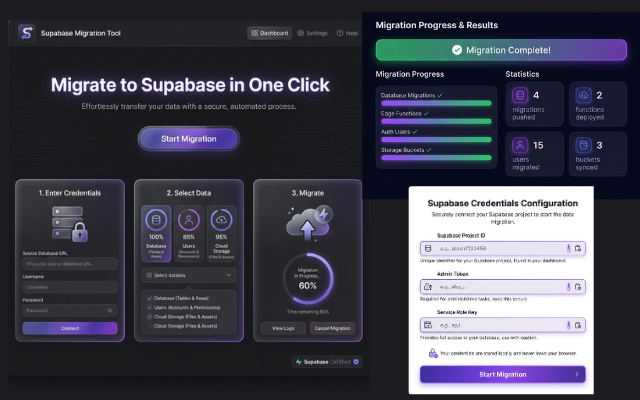Click the secure padlock icon near credentials note
640x400 pixels.
coord(433,353)
